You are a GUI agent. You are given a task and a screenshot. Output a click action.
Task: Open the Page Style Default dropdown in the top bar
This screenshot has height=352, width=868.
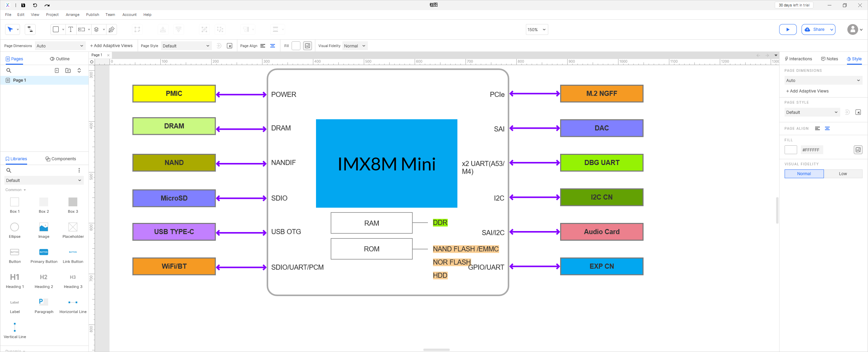[186, 46]
